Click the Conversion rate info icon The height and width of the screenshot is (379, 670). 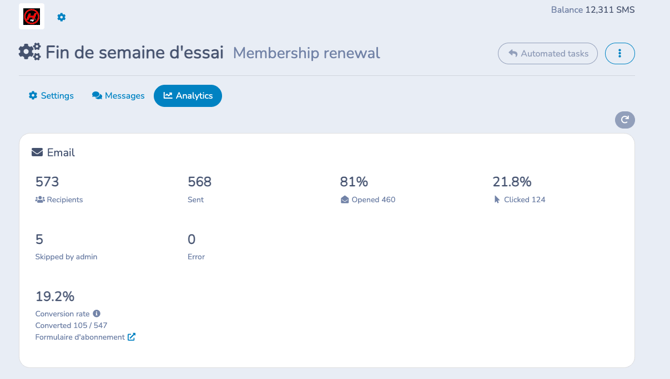pyautogui.click(x=97, y=314)
